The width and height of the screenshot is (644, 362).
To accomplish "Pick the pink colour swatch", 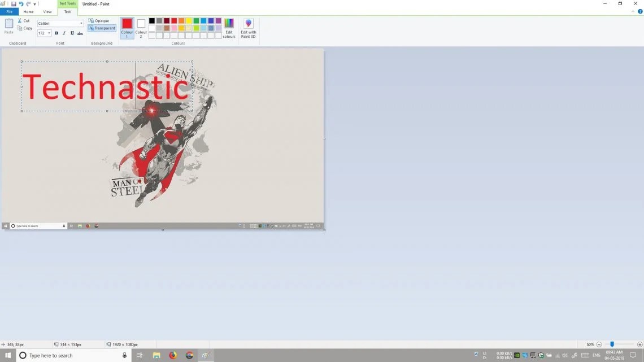I will (174, 28).
